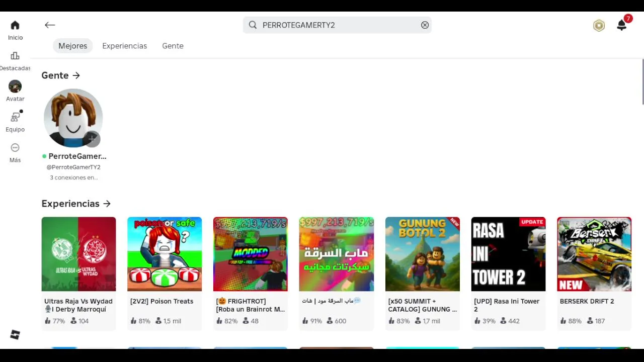Open the FRIGHTROT modded game thumbnail
This screenshot has width=644, height=362.
[x=251, y=254]
